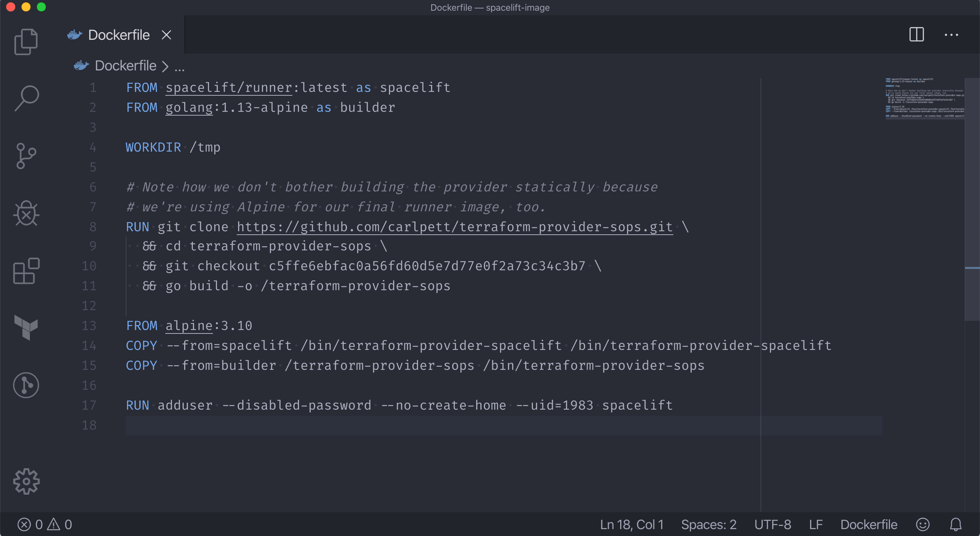Screen dimensions: 980x536
Task: Click '--disabled-password' flag on line 17
Action: coord(296,405)
